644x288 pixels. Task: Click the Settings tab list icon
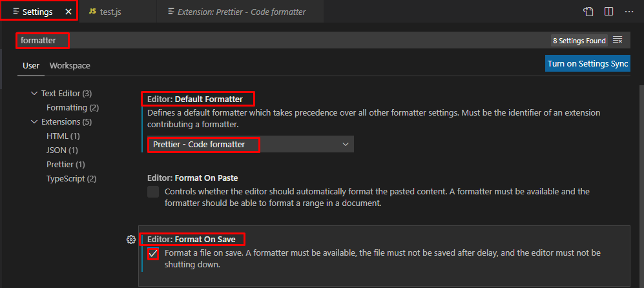(x=16, y=12)
